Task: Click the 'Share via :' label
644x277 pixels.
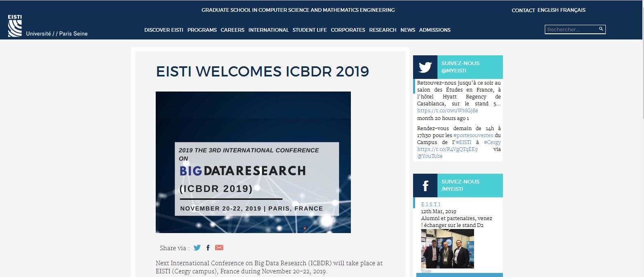Action: point(174,248)
